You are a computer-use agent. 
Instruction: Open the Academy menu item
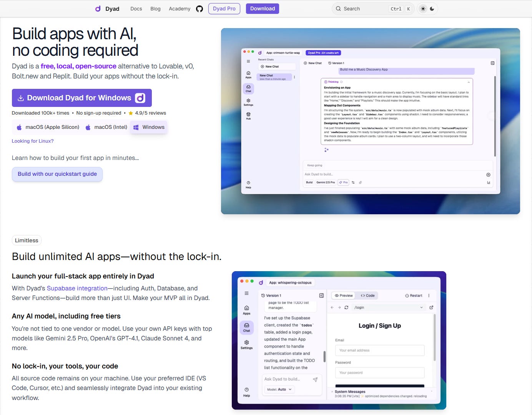pyautogui.click(x=180, y=9)
